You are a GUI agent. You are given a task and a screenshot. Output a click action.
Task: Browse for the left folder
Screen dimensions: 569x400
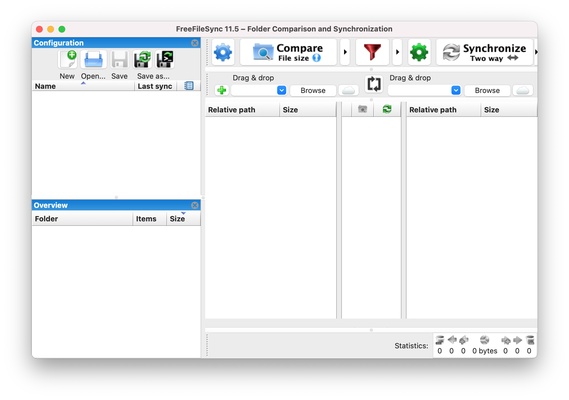tap(313, 90)
